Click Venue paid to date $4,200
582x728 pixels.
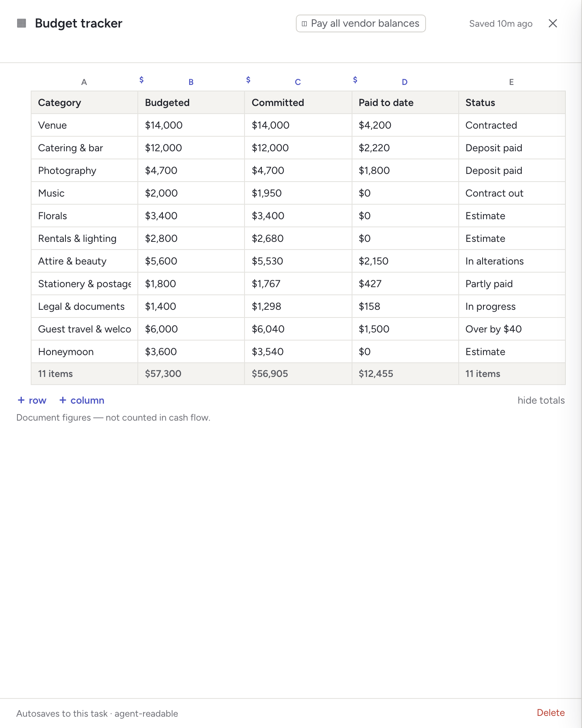click(405, 125)
